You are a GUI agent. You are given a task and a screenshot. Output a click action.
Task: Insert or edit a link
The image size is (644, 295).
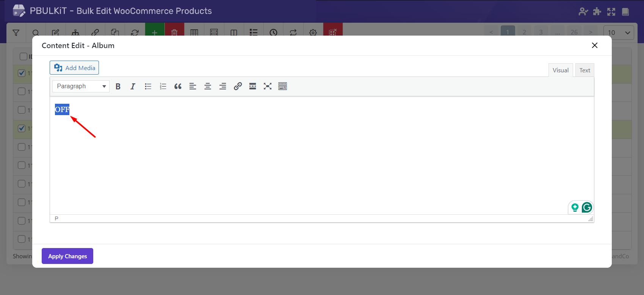(x=238, y=86)
